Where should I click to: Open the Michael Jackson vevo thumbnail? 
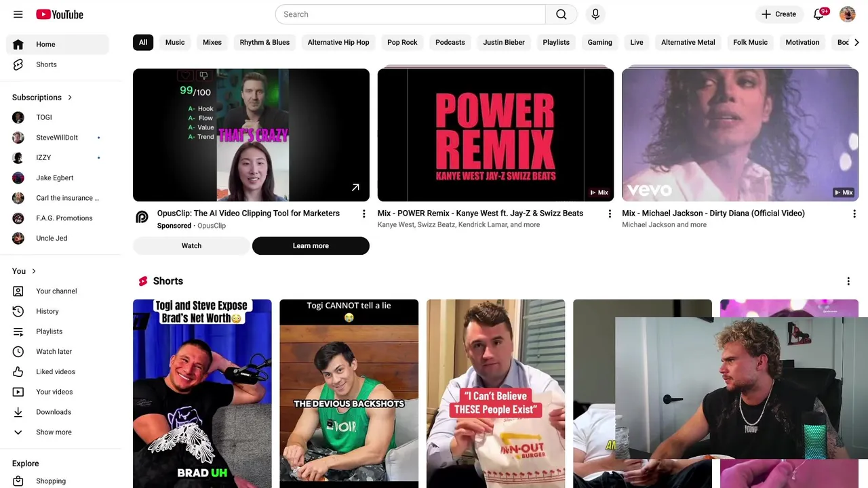click(x=740, y=135)
